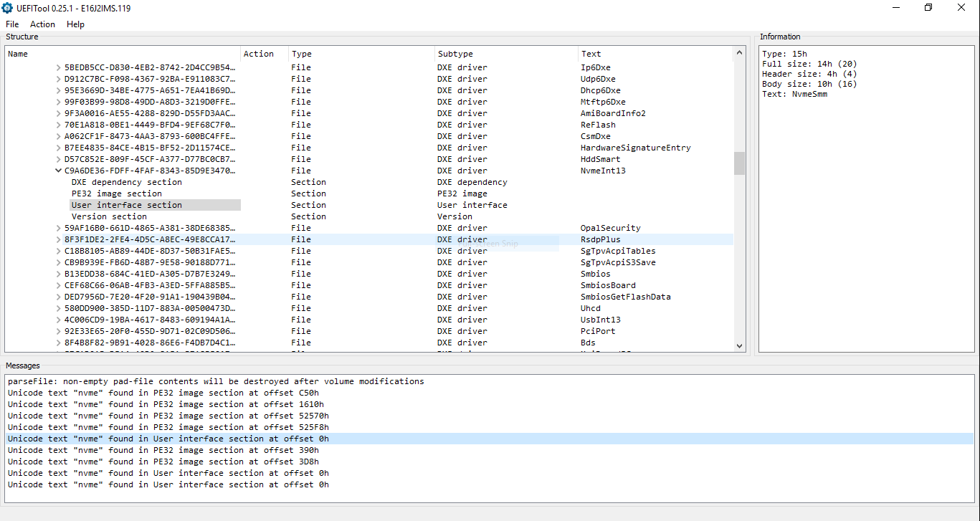Image resolution: width=980 pixels, height=521 pixels.
Task: Minimize the UEFITool window
Action: [895, 8]
